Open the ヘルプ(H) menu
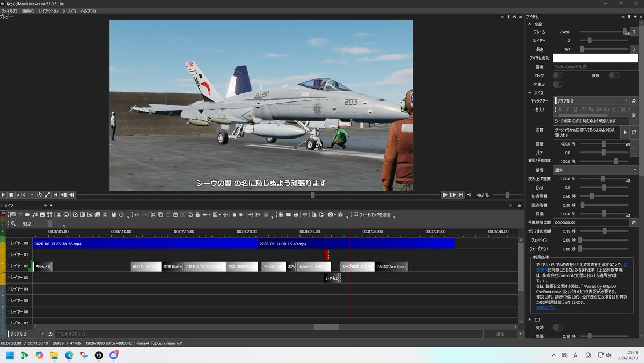644x363 pixels. click(x=88, y=11)
